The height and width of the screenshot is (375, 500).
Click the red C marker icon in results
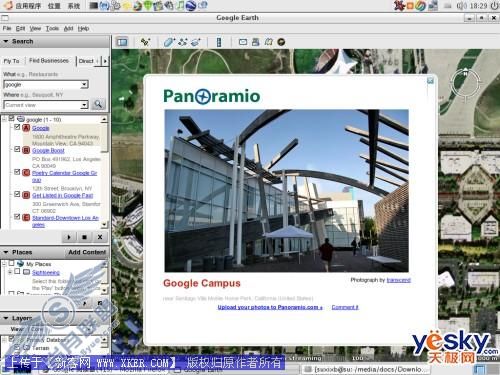(x=26, y=173)
